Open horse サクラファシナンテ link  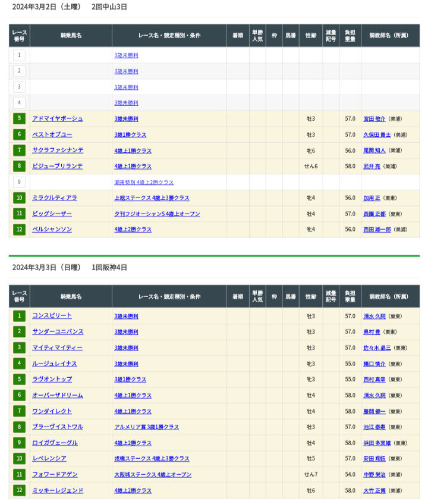(x=58, y=150)
